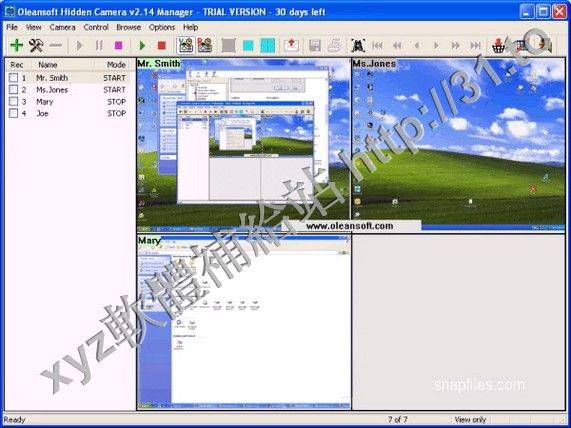Open the View menu

point(34,27)
